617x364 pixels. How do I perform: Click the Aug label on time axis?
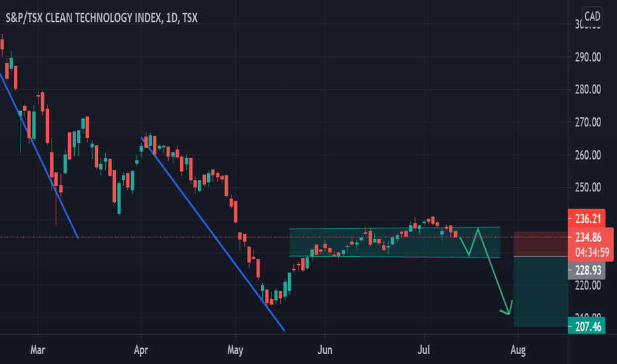(x=518, y=350)
